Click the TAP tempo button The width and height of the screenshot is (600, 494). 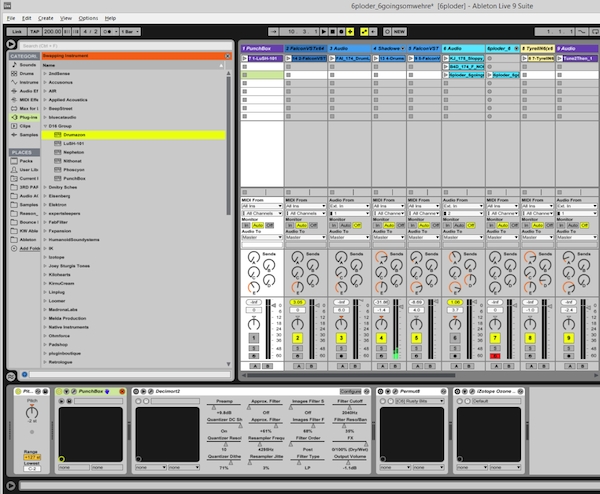pos(35,32)
